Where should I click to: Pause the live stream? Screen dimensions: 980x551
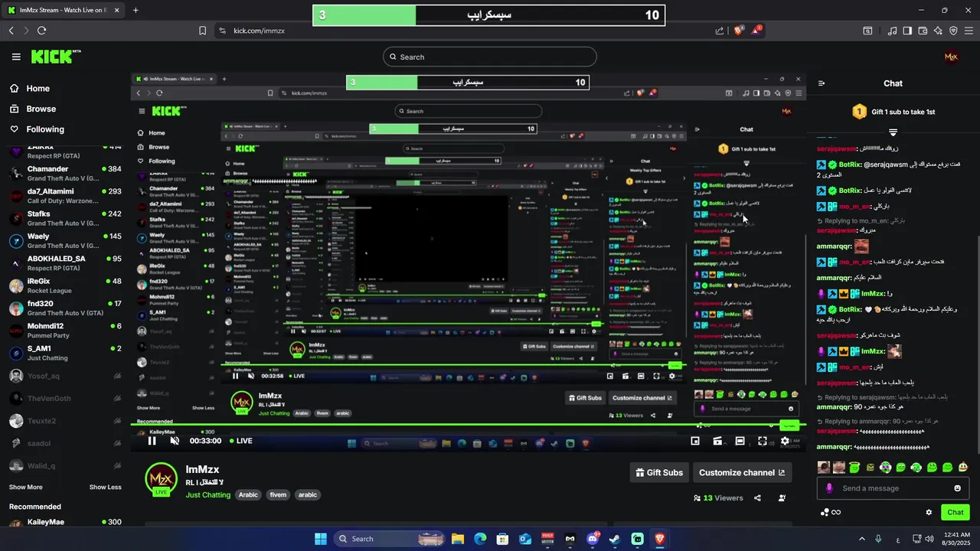coord(152,441)
